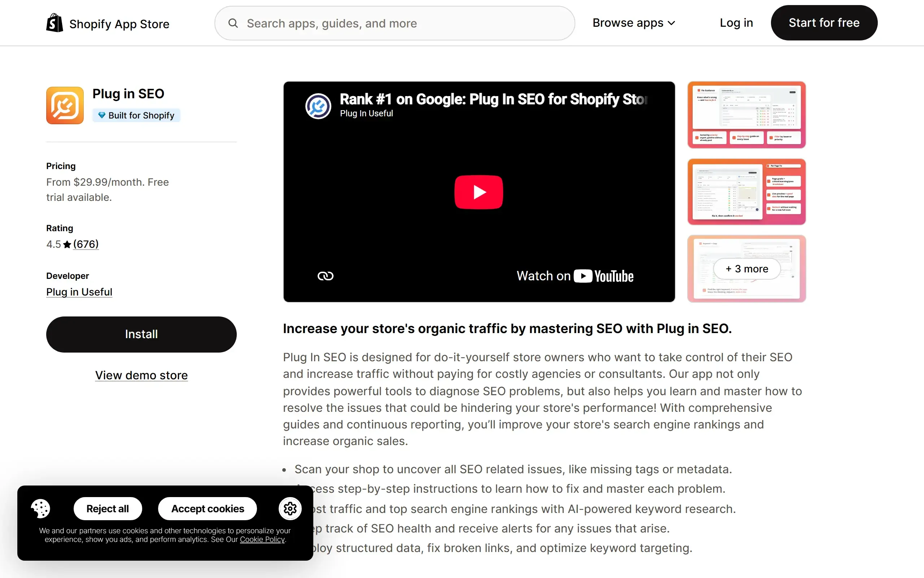Open the (676) reviews link

click(86, 244)
